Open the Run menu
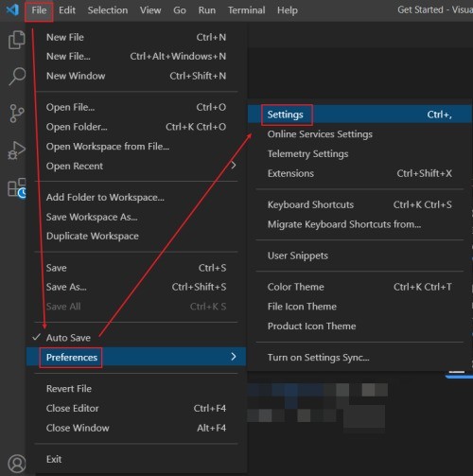Viewport: 473px width, 476px height. (x=207, y=10)
